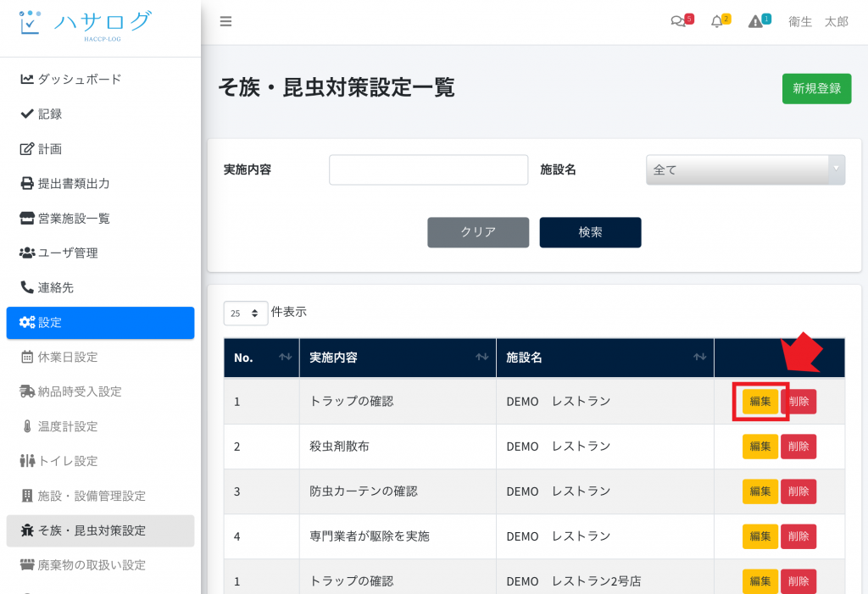
Task: Open the 衛生 太郎 user menu
Action: [x=818, y=21]
